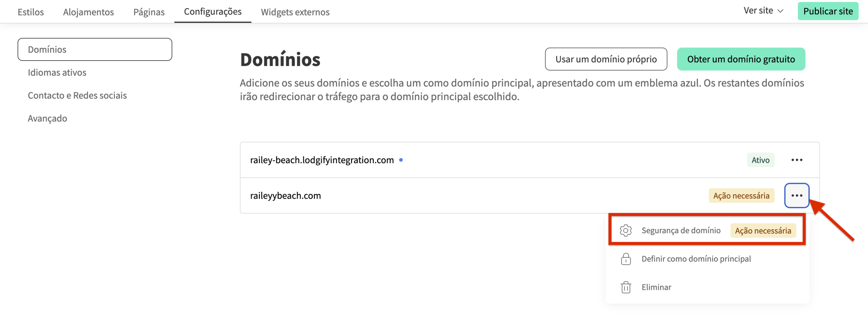Switch to the Configurações tab
868x317 pixels.
212,11
